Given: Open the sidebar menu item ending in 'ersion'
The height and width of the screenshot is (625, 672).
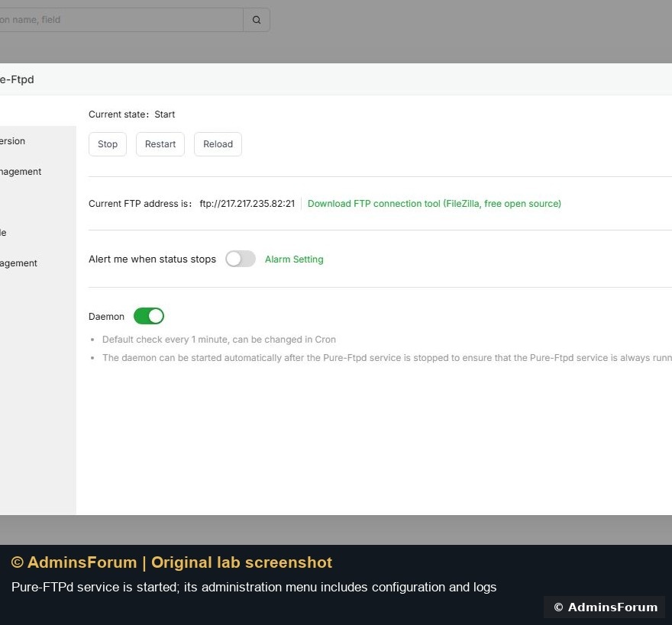Looking at the screenshot, I should (x=13, y=141).
